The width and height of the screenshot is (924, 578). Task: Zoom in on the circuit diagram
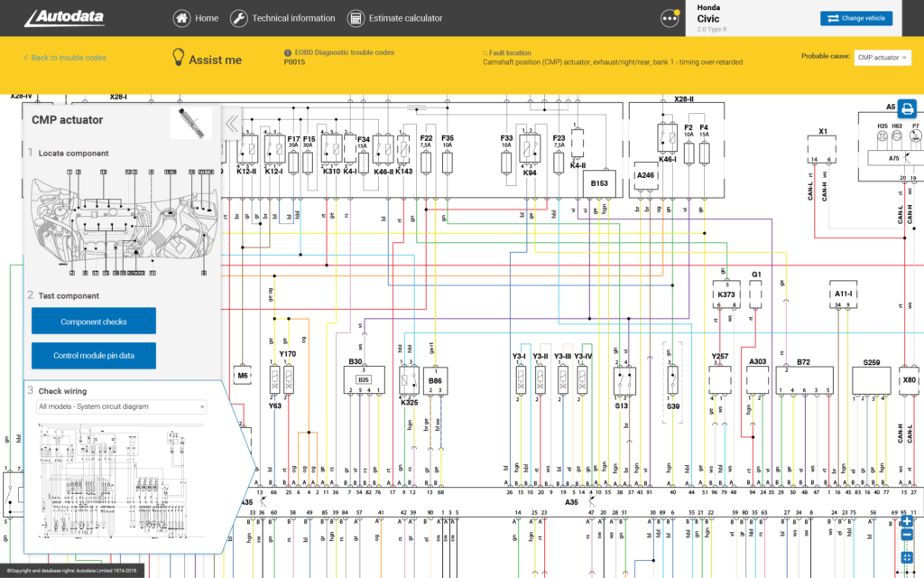907,521
